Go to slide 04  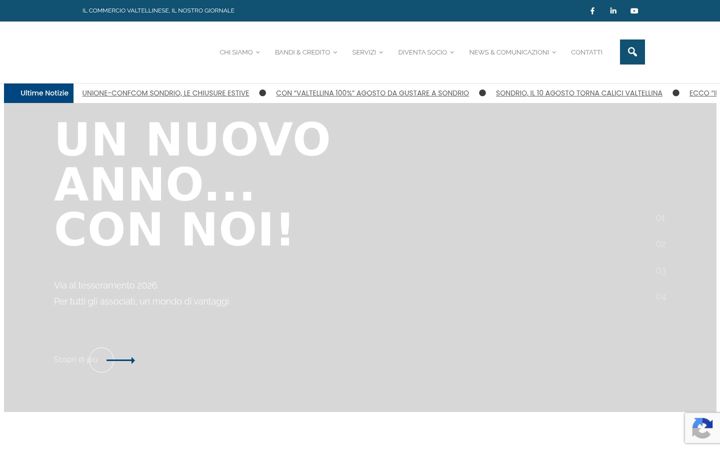(661, 297)
